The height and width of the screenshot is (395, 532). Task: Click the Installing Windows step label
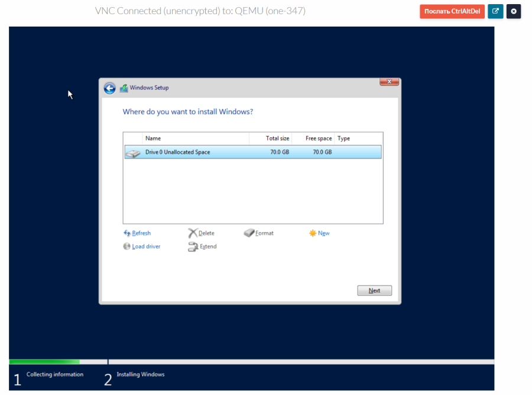pyautogui.click(x=141, y=374)
